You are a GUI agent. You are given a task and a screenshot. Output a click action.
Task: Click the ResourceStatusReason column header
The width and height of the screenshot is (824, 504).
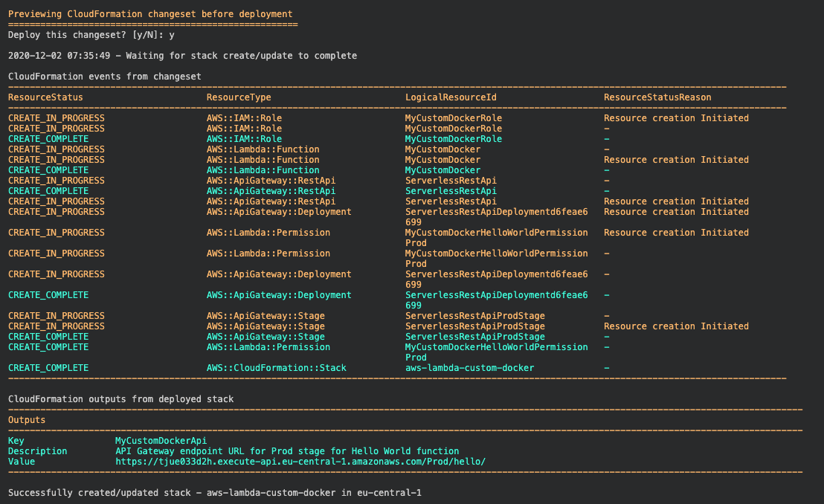point(657,97)
